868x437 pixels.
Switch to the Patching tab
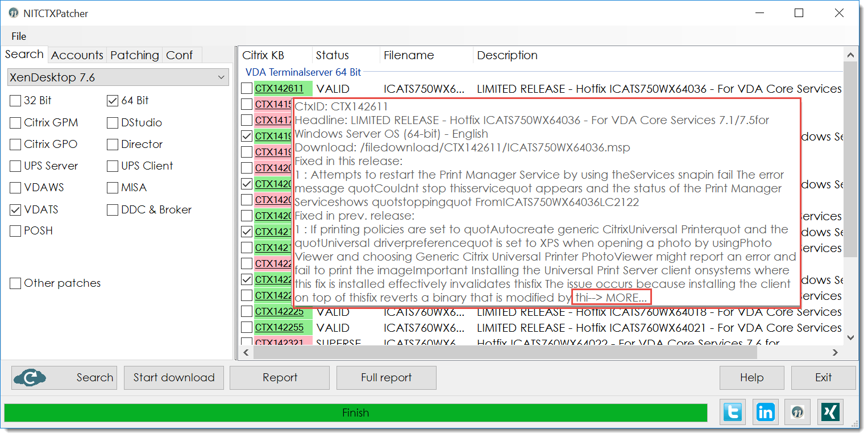point(135,55)
